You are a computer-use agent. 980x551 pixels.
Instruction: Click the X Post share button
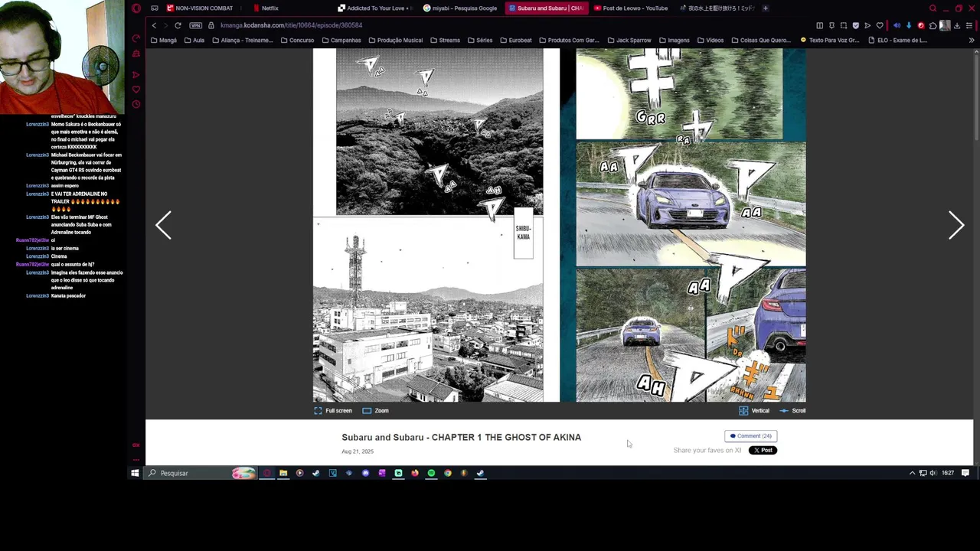point(763,450)
